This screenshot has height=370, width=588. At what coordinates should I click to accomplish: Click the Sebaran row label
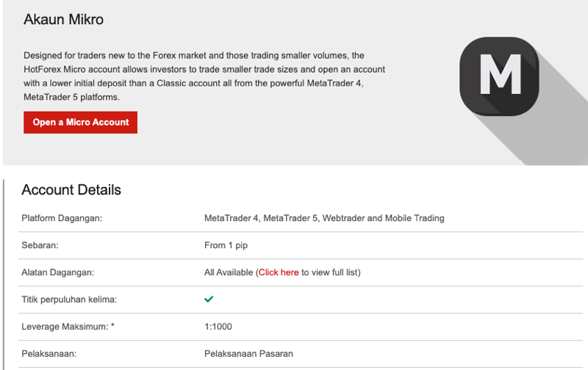pyautogui.click(x=40, y=245)
